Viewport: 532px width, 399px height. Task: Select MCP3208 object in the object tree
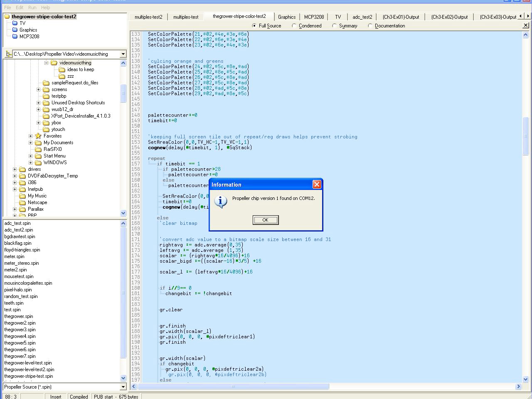pyautogui.click(x=29, y=37)
